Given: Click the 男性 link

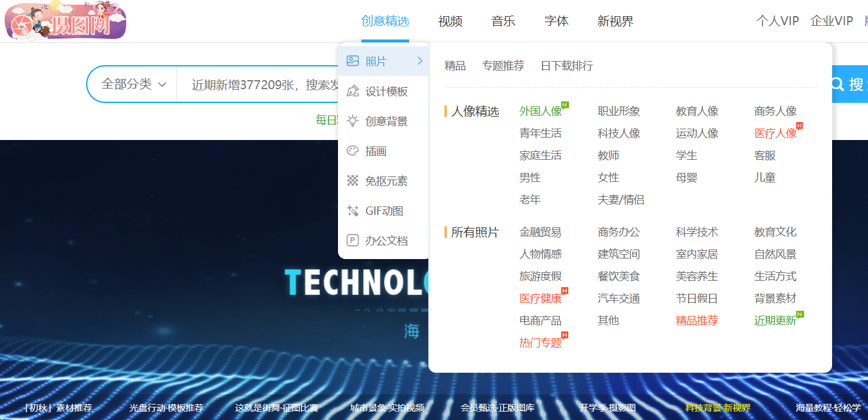Looking at the screenshot, I should [x=530, y=178].
